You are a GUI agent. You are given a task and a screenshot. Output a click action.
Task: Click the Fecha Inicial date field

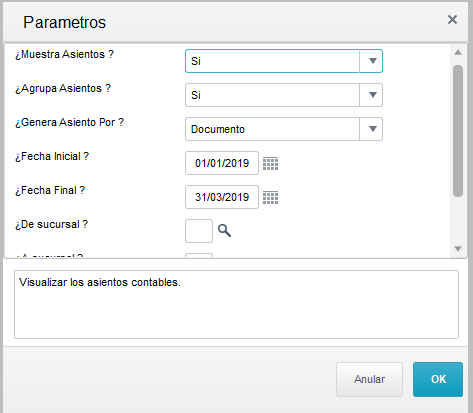pos(222,163)
